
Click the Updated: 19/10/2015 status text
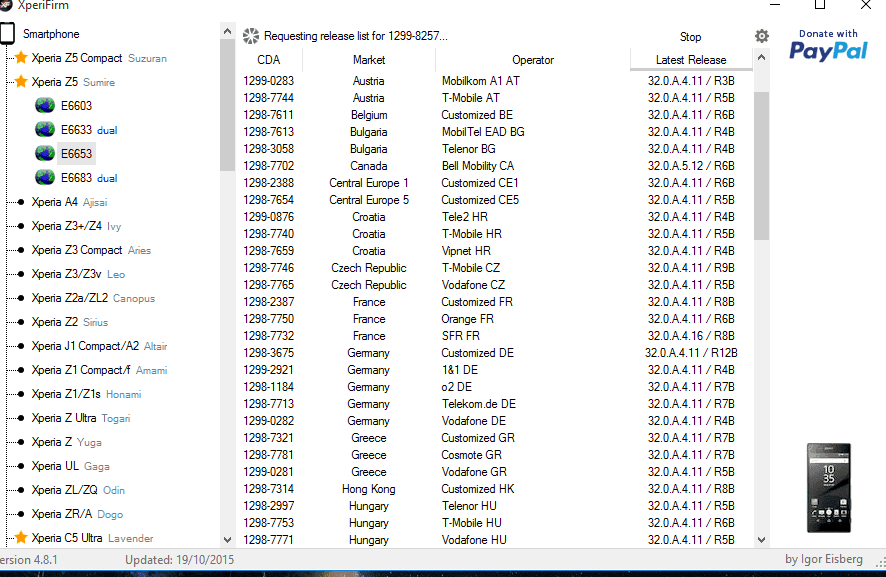(179, 559)
